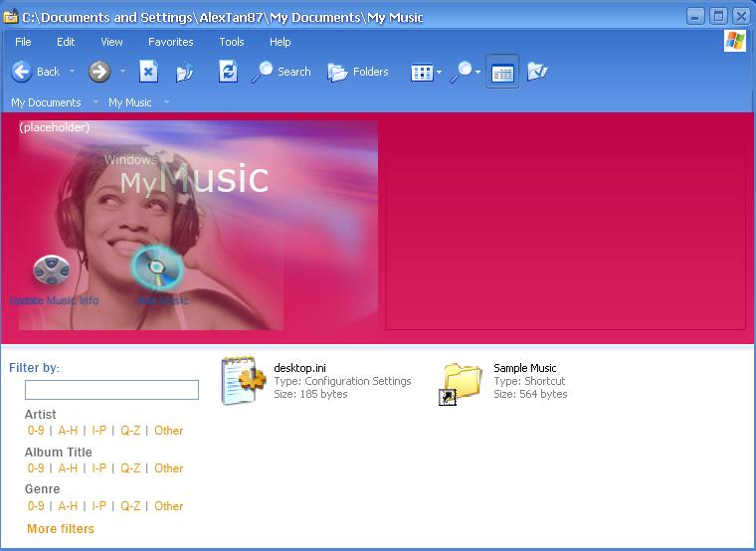Toggle the Folders pane button
The image size is (756, 551).
[x=358, y=72]
